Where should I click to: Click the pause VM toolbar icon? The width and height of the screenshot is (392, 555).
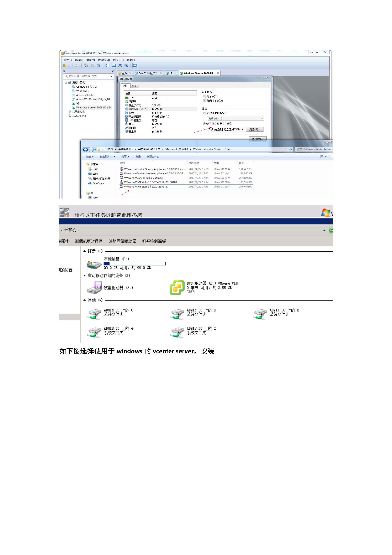[65, 66]
